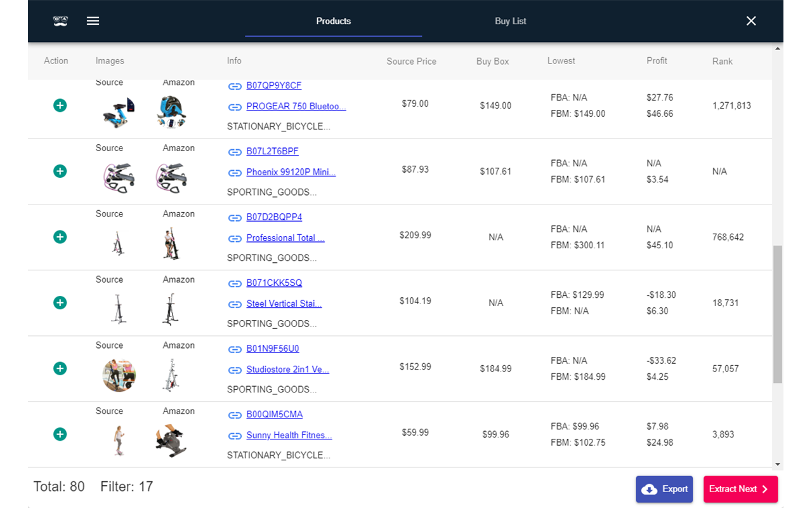Click the Extract Next button
Viewport: 812px width, 508px height.
tap(740, 489)
